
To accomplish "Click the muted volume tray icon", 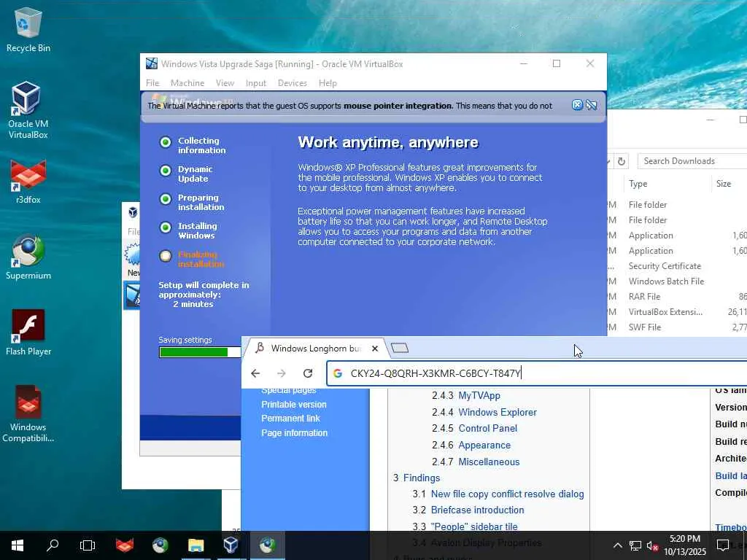I will tap(653, 545).
